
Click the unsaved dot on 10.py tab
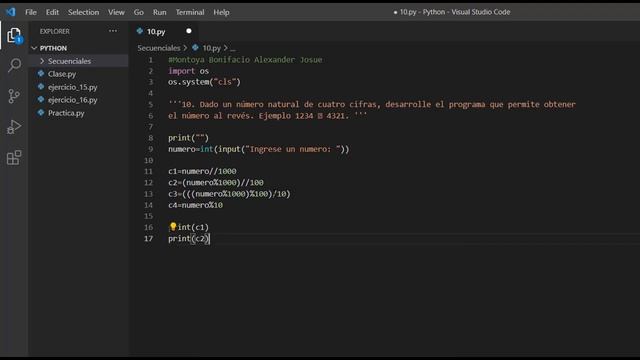coord(189,31)
